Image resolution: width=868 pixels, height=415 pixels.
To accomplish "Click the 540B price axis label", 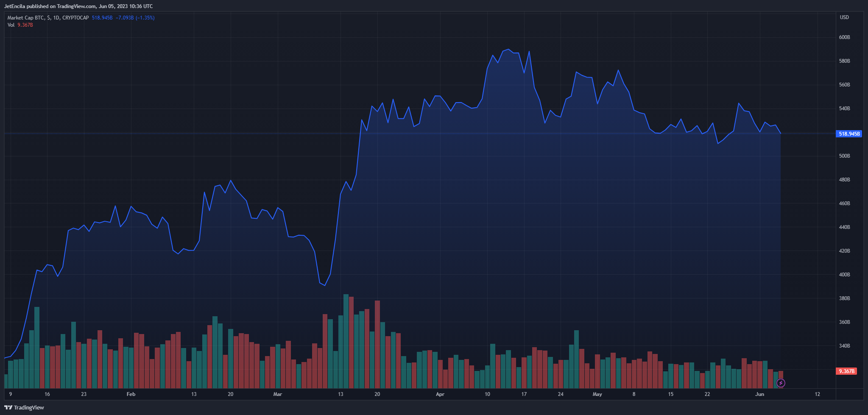I will pyautogui.click(x=844, y=109).
